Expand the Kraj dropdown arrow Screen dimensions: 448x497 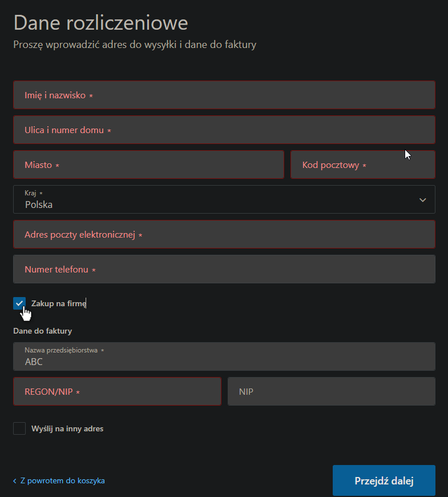(422, 200)
